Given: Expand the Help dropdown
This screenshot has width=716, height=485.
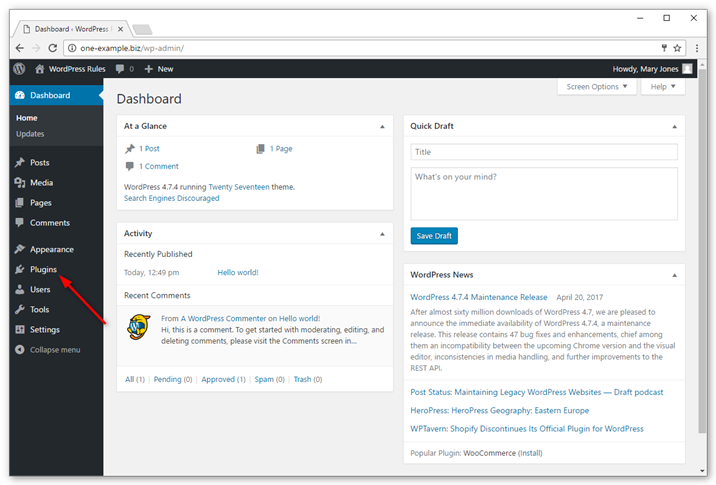Looking at the screenshot, I should [663, 86].
